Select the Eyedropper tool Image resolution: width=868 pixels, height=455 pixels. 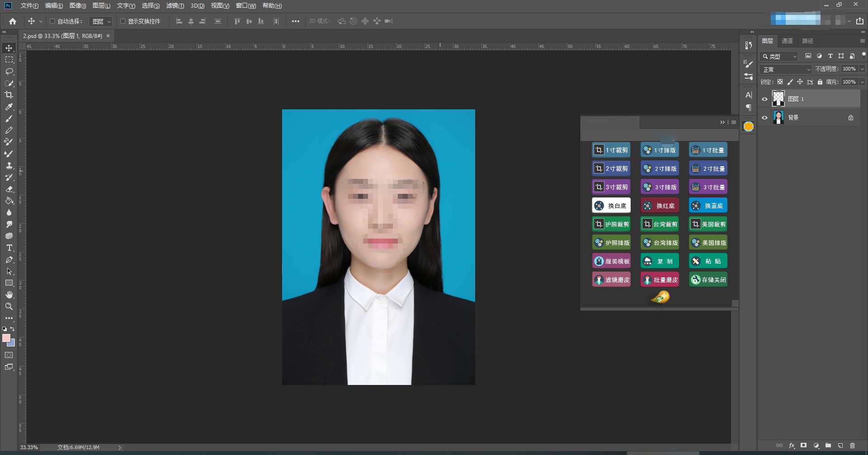click(9, 107)
